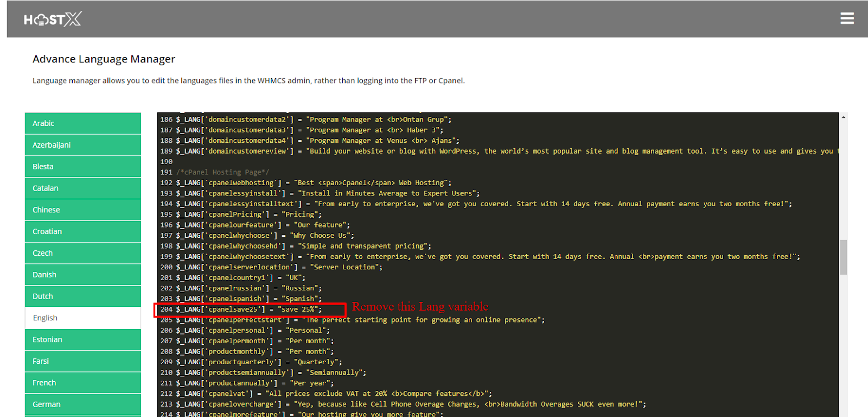This screenshot has width=868, height=417.
Task: Open the Blesta language file
Action: (x=83, y=167)
